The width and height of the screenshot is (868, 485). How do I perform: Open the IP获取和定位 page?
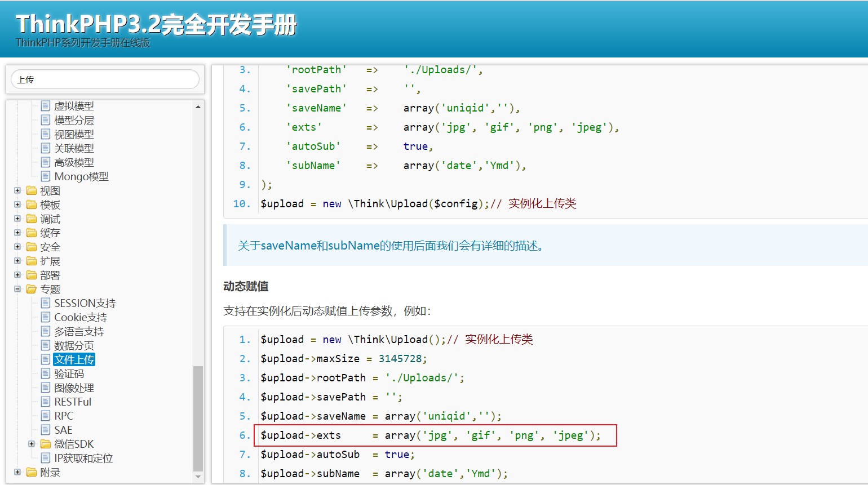pyautogui.click(x=83, y=458)
